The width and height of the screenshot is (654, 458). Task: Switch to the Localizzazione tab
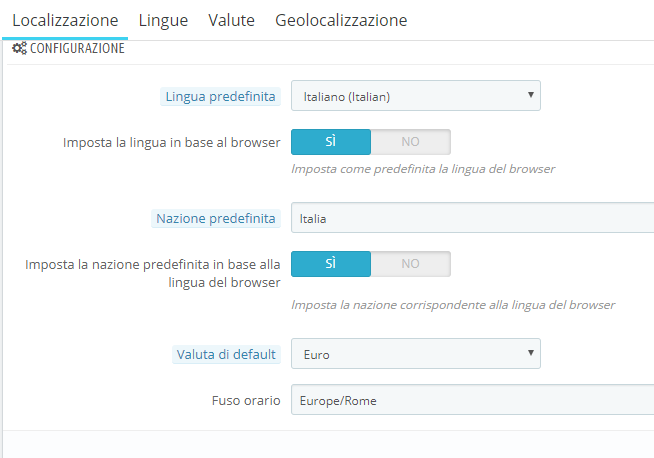65,20
